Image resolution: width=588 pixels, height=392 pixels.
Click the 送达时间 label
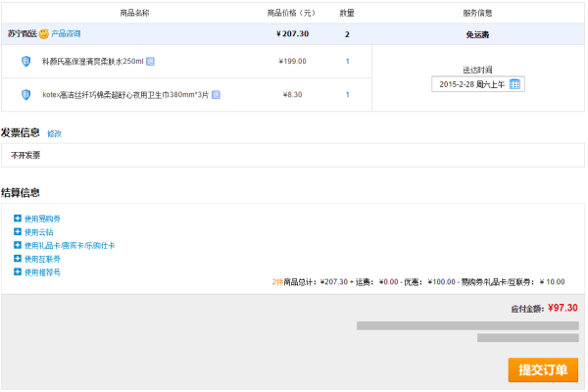tap(477, 70)
